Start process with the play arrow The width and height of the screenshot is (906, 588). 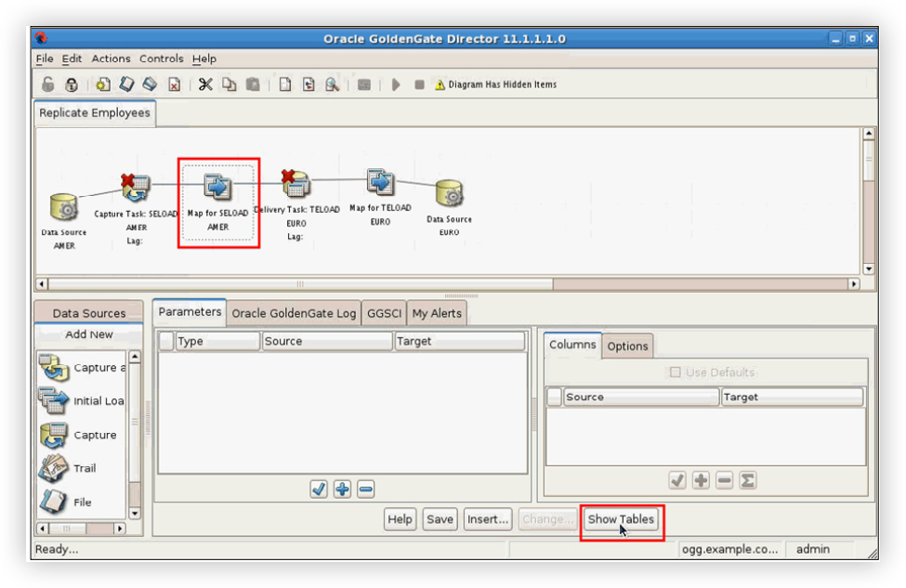click(x=396, y=85)
